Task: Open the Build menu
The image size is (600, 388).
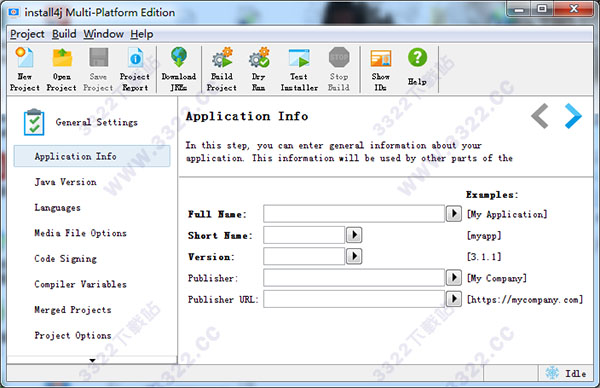Action: [x=64, y=34]
